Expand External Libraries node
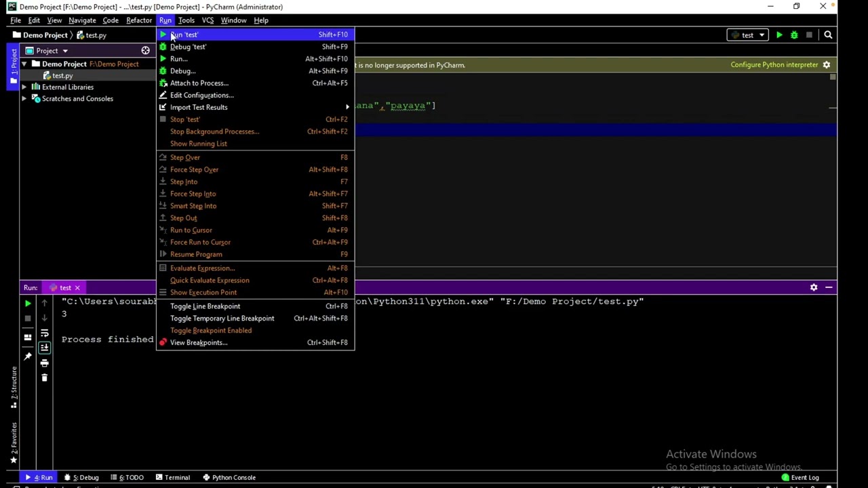The image size is (868, 488). (24, 87)
